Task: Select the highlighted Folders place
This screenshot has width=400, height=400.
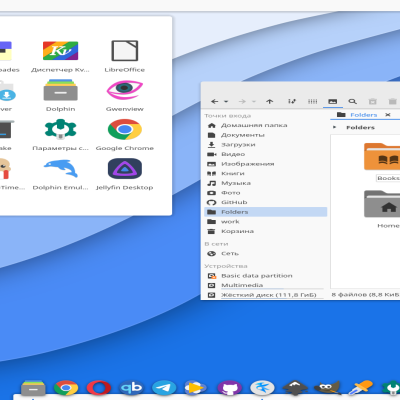Action: 265,212
